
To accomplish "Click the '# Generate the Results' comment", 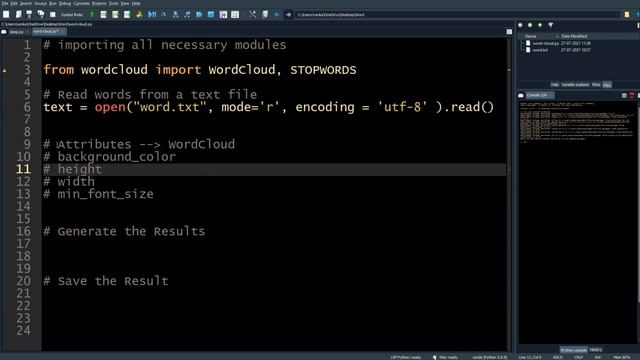I will click(x=124, y=231).
